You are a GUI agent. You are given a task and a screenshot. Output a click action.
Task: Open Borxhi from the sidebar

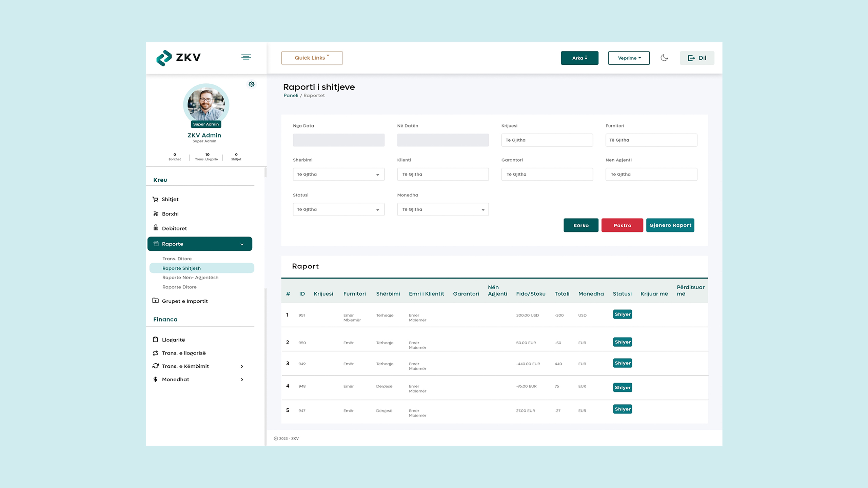[170, 214]
